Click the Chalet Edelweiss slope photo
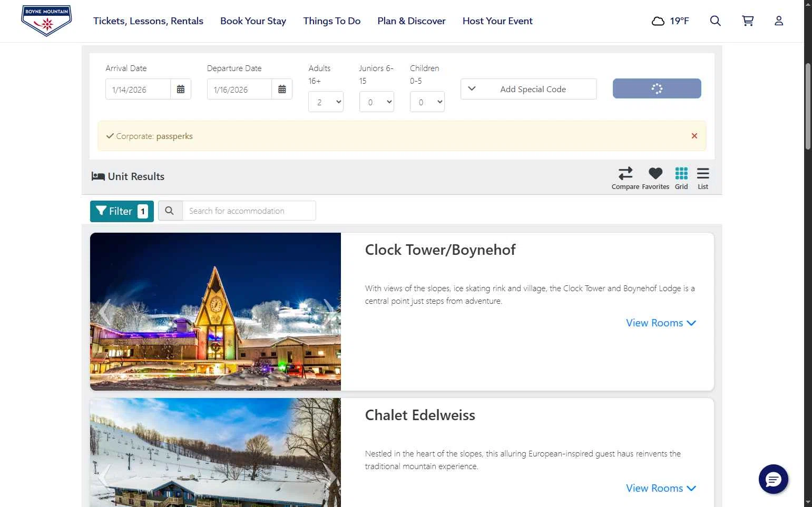 [216, 453]
